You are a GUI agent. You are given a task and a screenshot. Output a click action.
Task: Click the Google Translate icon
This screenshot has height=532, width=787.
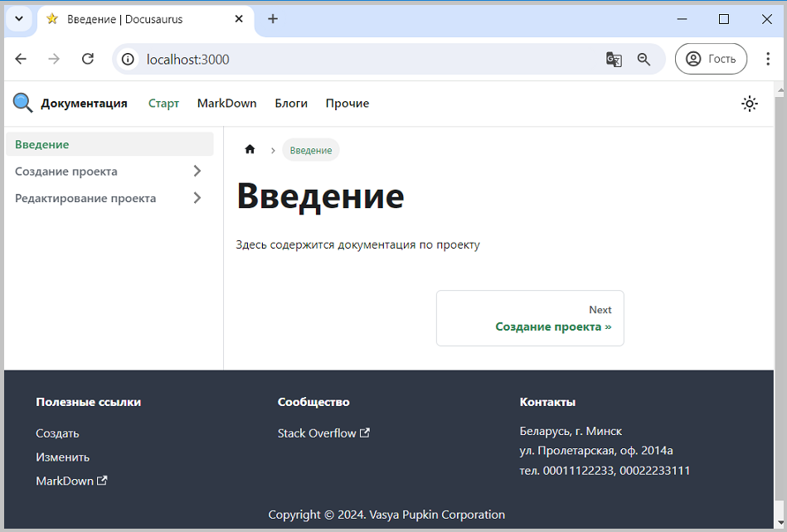pyautogui.click(x=614, y=59)
